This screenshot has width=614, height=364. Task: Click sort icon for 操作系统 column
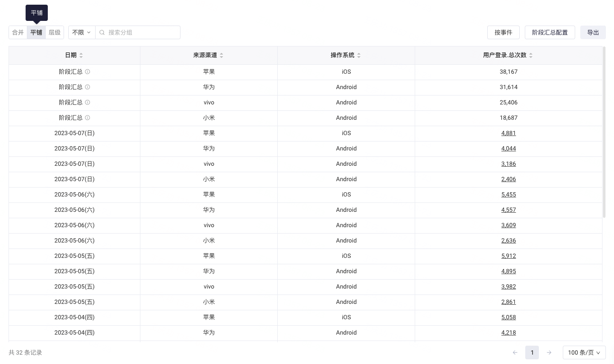pyautogui.click(x=359, y=55)
